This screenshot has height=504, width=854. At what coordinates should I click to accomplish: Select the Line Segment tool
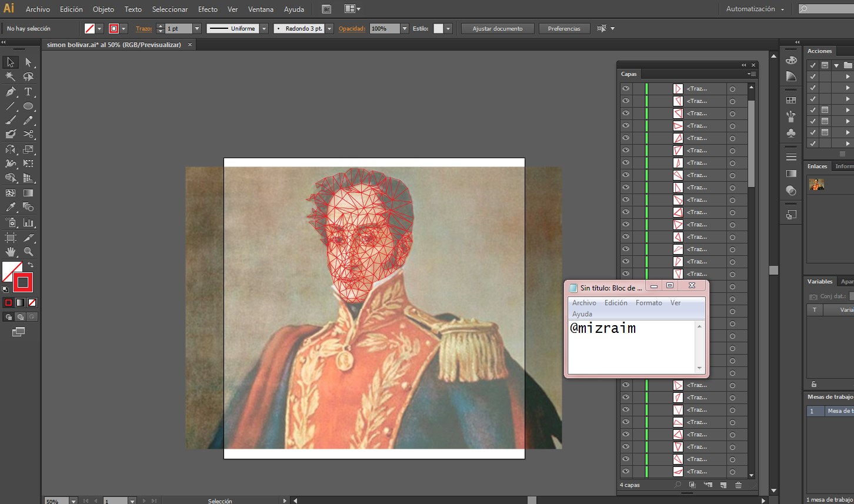[x=11, y=106]
